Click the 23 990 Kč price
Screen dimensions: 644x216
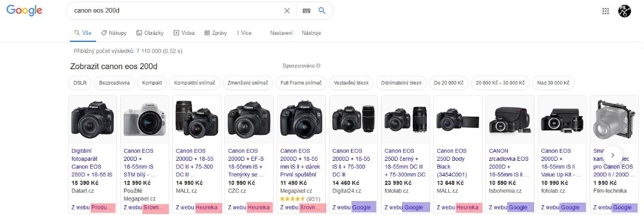click(398, 183)
